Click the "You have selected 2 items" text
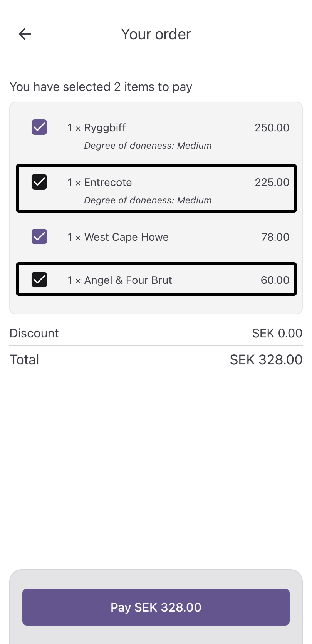This screenshot has width=312, height=644. coord(101,87)
